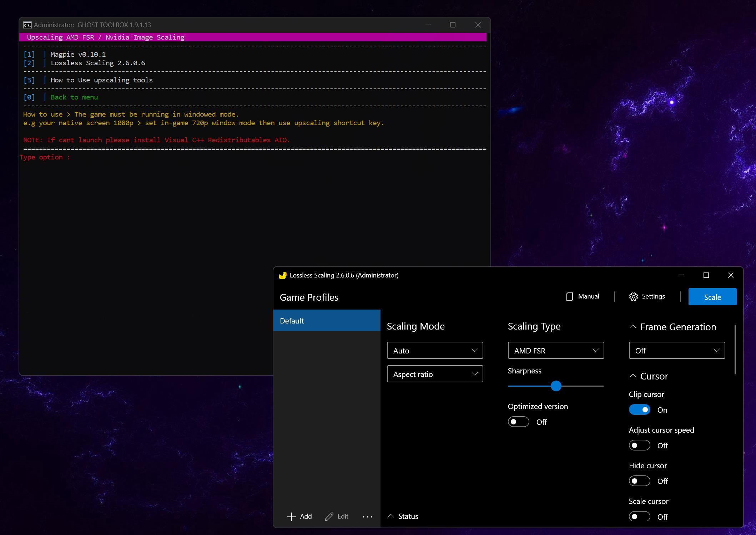The image size is (756, 535).
Task: Select the Default game profile
Action: (327, 321)
